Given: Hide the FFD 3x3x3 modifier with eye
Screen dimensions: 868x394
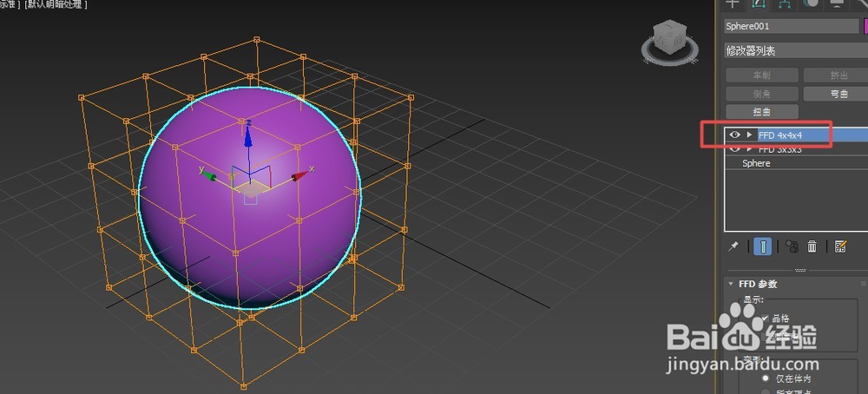Looking at the screenshot, I should (x=734, y=148).
